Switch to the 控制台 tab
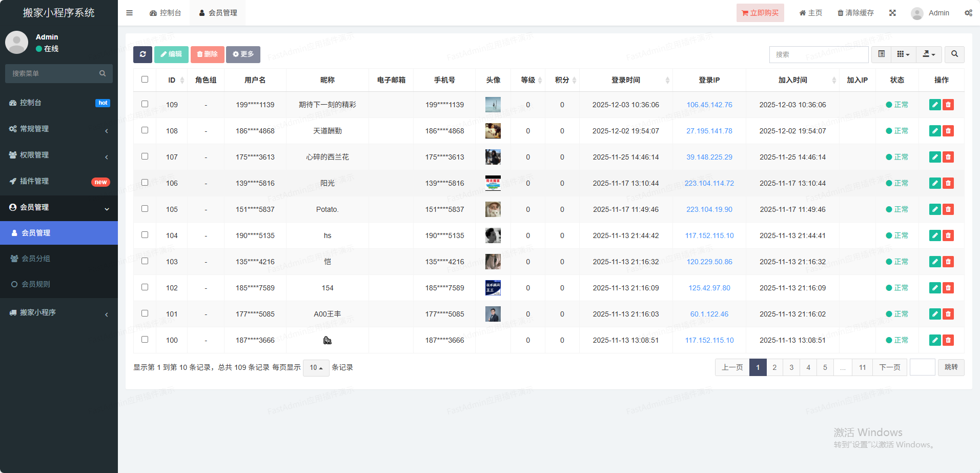 pos(166,13)
